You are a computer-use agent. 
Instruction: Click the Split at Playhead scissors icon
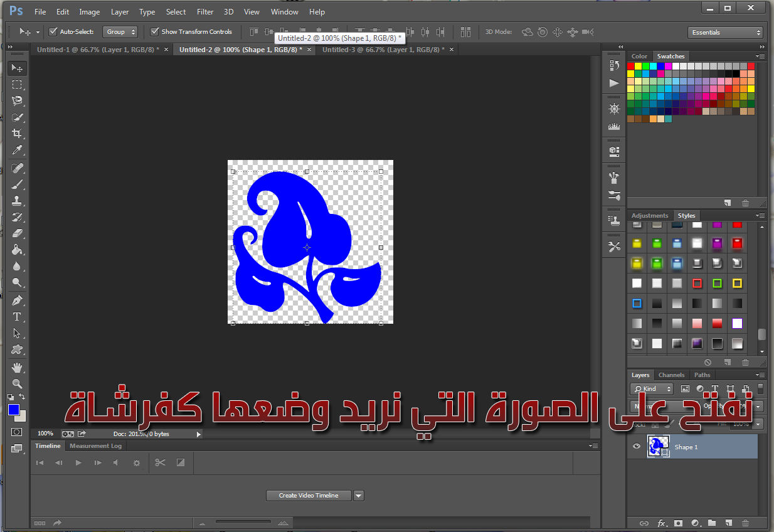[160, 462]
